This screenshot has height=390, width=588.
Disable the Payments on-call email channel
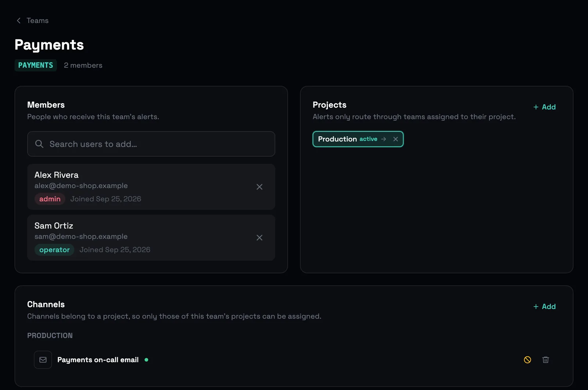click(527, 360)
